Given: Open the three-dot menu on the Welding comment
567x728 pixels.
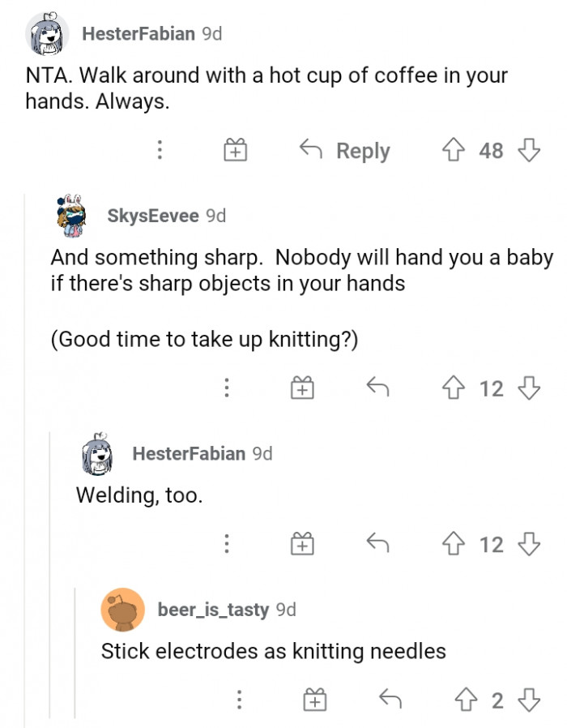Looking at the screenshot, I should tap(227, 543).
